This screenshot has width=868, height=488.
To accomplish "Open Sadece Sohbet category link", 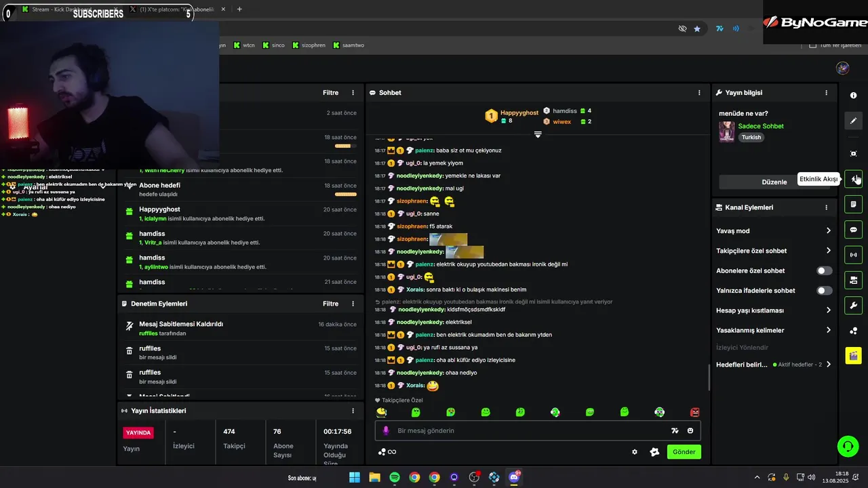I will point(761,126).
